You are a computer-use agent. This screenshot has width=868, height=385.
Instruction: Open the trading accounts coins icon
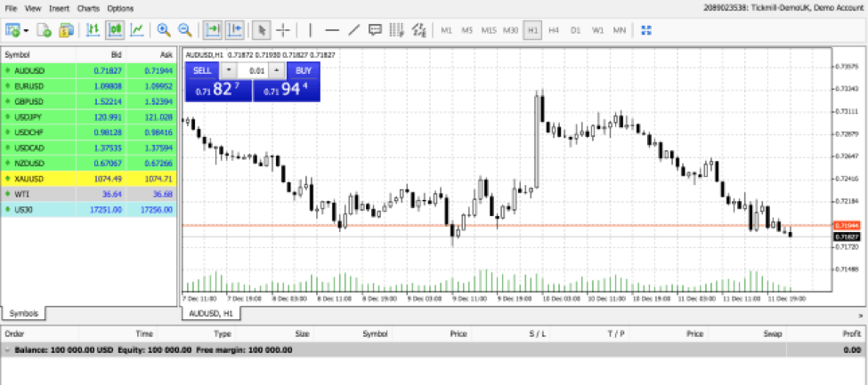point(67,30)
